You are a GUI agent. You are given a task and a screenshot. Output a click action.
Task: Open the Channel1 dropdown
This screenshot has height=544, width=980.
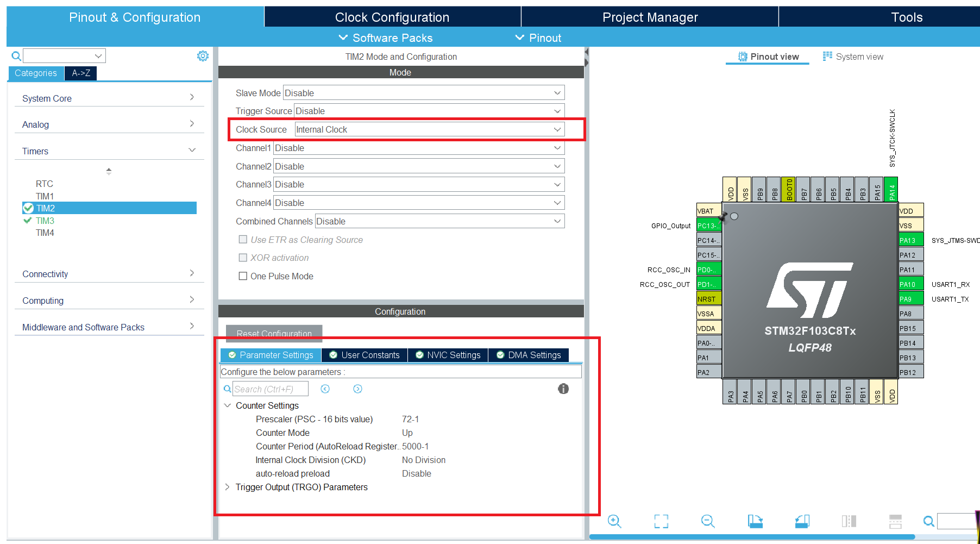pos(419,148)
